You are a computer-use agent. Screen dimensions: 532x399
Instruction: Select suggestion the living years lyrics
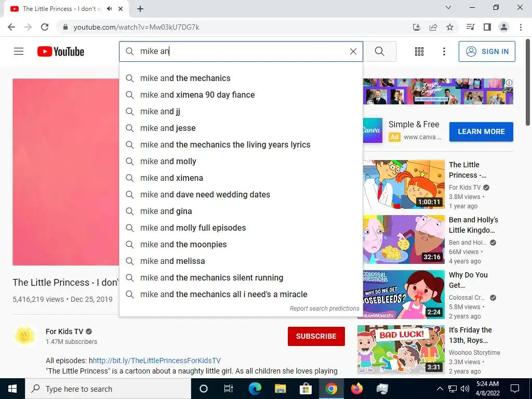pos(241,144)
